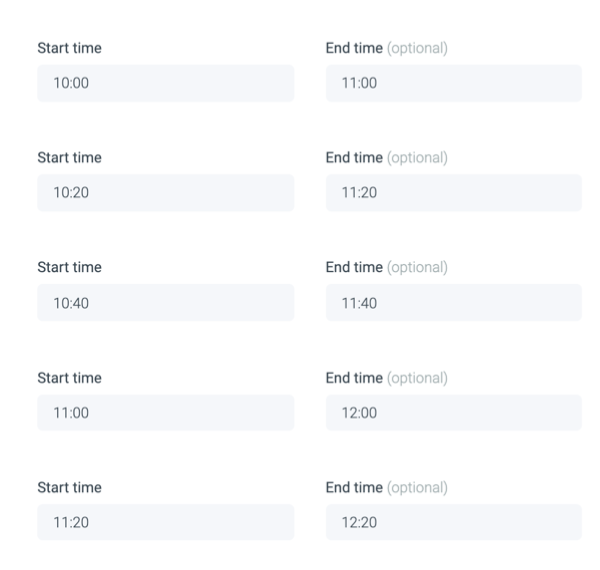Select the Start time label above 10:20
This screenshot has width=600, height=570.
coord(69,158)
